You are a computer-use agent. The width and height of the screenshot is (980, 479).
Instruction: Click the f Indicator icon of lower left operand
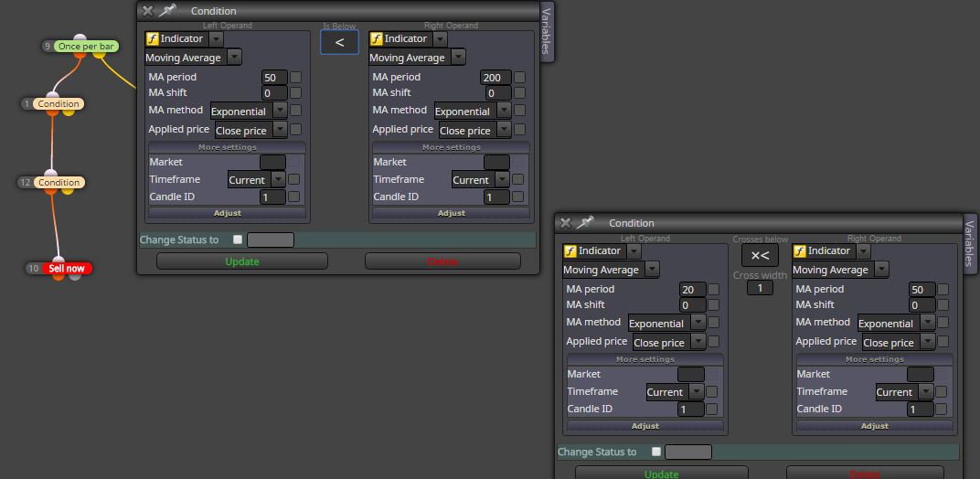[x=570, y=250]
